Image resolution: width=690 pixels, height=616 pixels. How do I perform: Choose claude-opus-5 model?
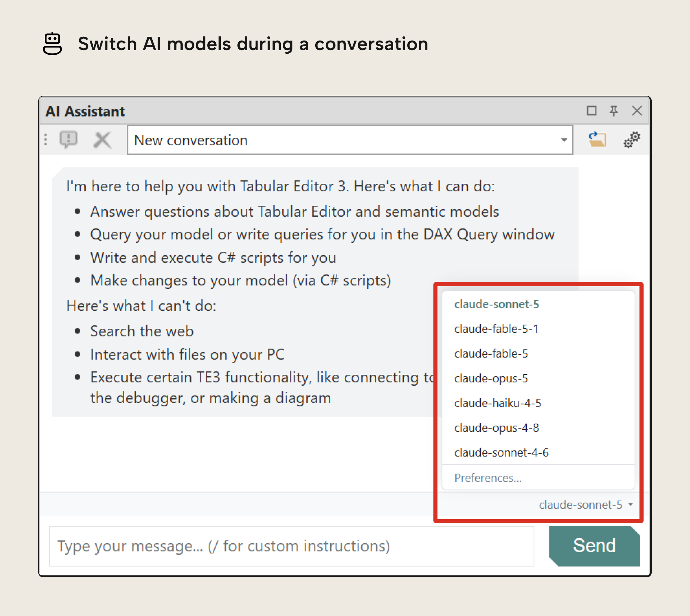tap(538, 378)
